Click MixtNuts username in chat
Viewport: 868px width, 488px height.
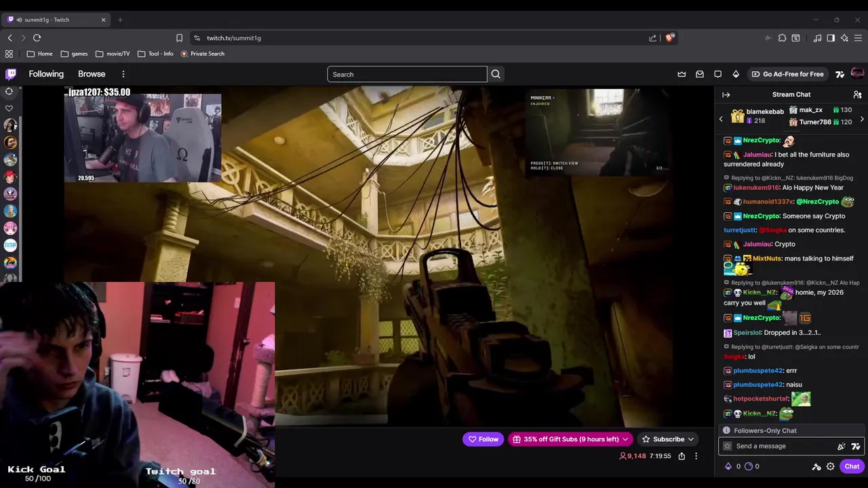click(767, 258)
